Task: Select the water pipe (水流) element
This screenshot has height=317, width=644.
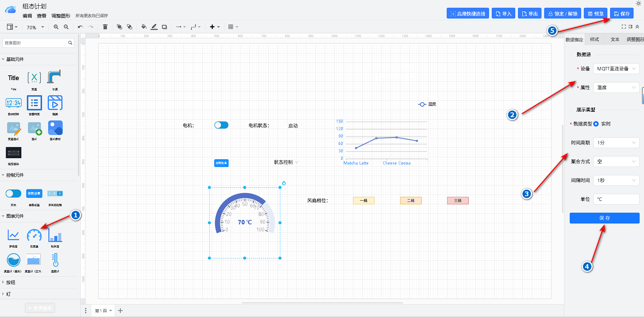Action: pyautogui.click(x=54, y=78)
